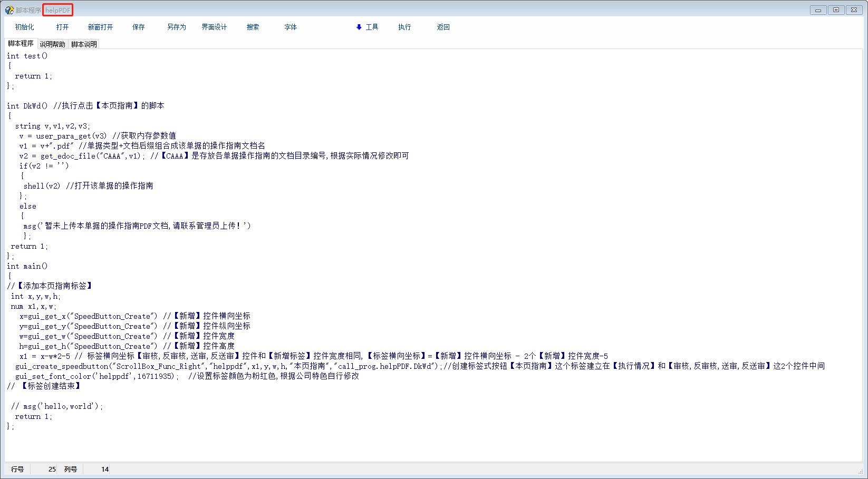The image size is (868, 479).
Task: Click 另存为 to save as
Action: [176, 27]
